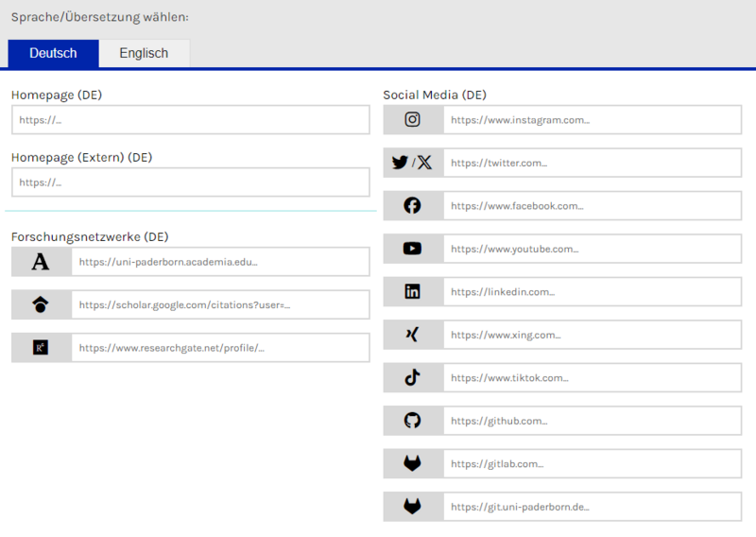
Task: Click the Xing icon
Action: coord(412,335)
